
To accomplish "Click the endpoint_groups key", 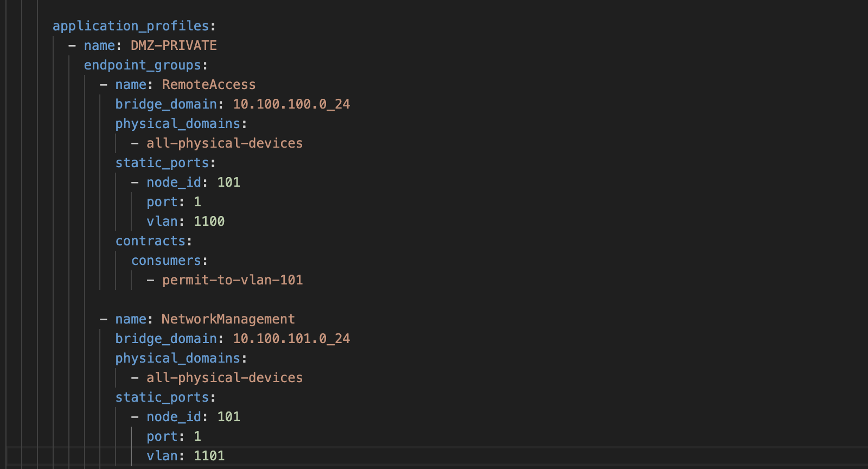I will pos(142,65).
